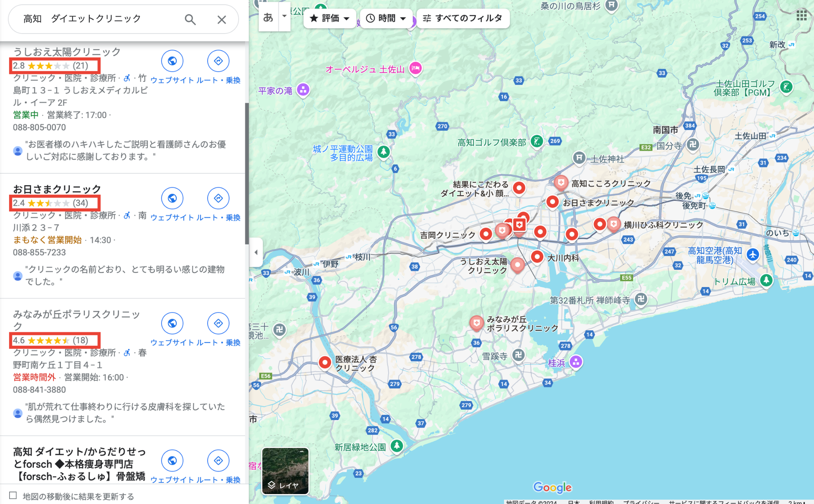This screenshot has height=504, width=814.
Task: Open the Google apps grid icon
Action: (x=801, y=16)
